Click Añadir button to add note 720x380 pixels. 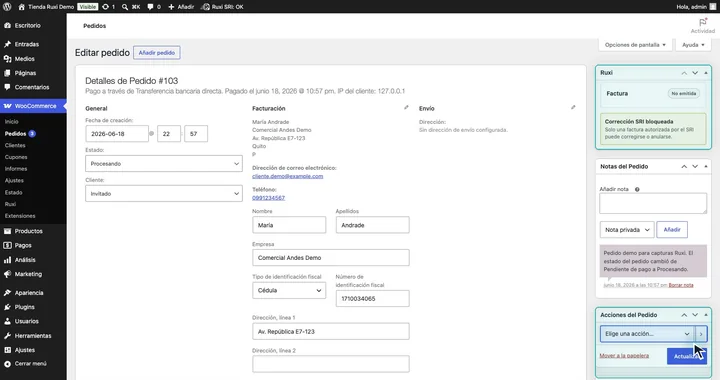coord(672,229)
